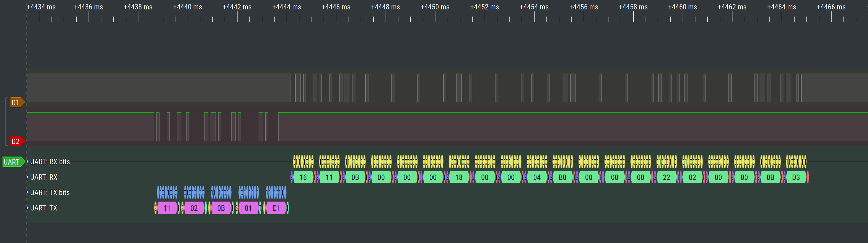
Task: Click the +4438 ms ruler mark
Action: pos(138,7)
